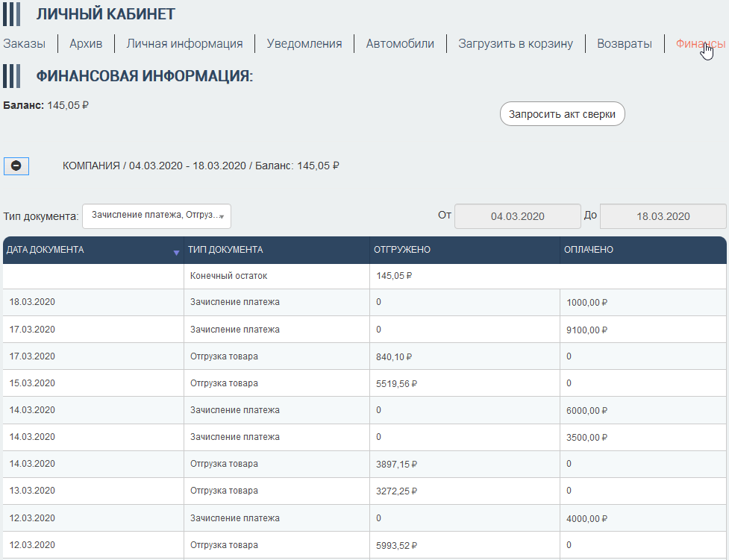Viewport: 729px width, 560px height.
Task: Click the Отгружено column header
Action: pyautogui.click(x=402, y=250)
